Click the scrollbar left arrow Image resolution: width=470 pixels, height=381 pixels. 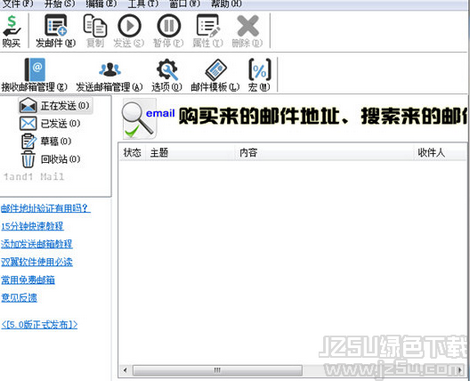point(125,370)
